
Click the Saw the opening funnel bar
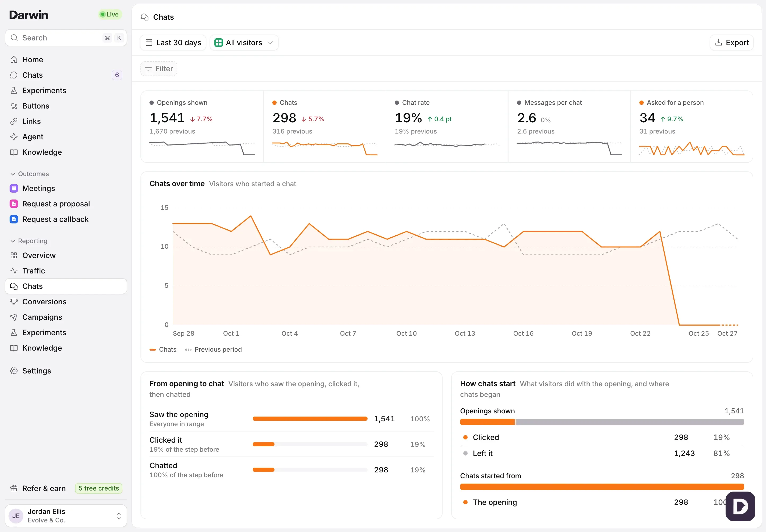(x=310, y=419)
